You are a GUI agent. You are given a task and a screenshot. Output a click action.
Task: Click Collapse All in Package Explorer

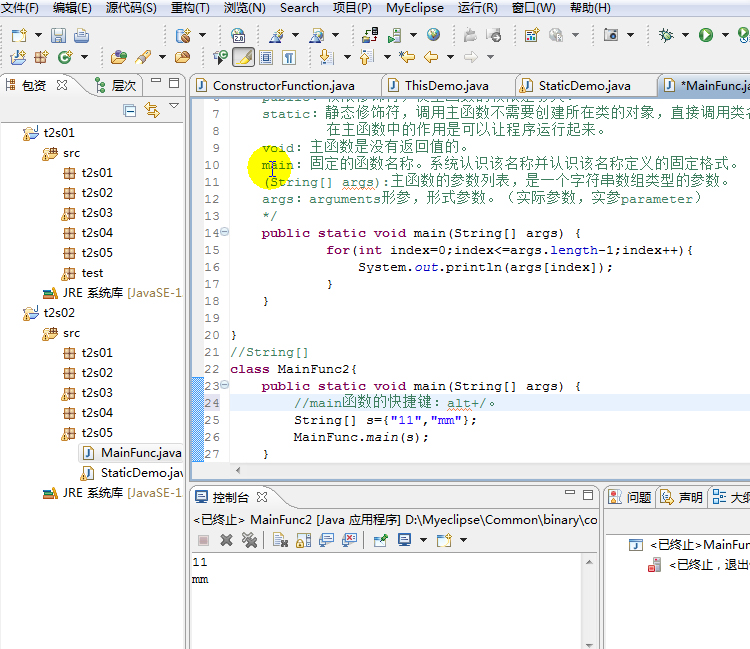(x=129, y=110)
